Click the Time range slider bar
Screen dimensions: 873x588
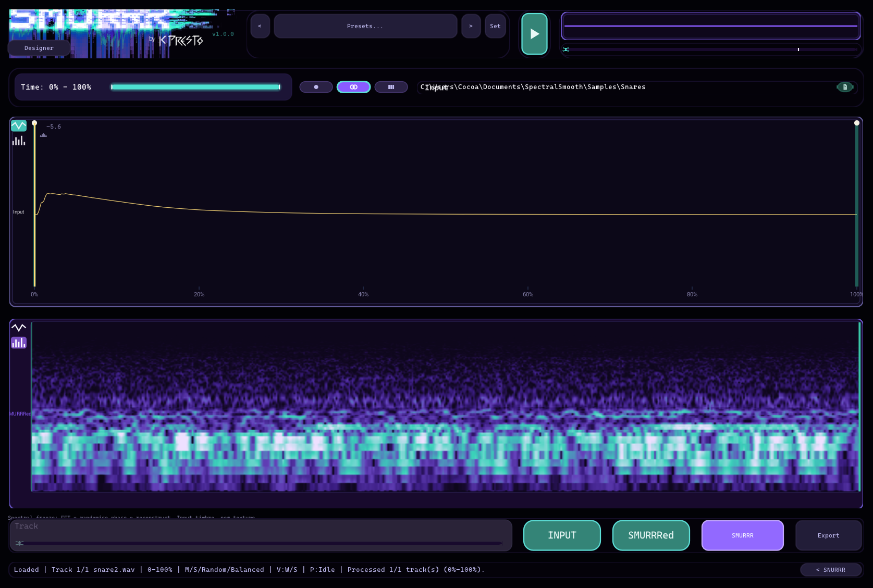(x=196, y=87)
